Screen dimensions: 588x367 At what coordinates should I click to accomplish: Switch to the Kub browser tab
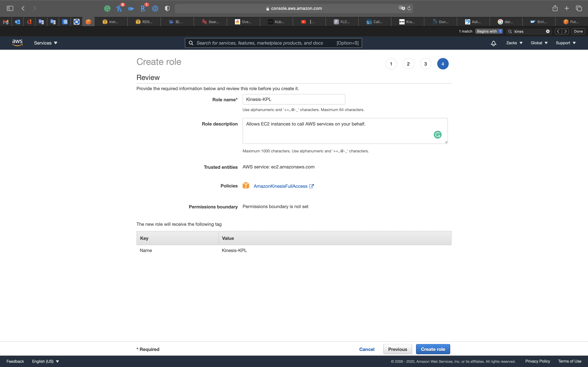(276, 22)
